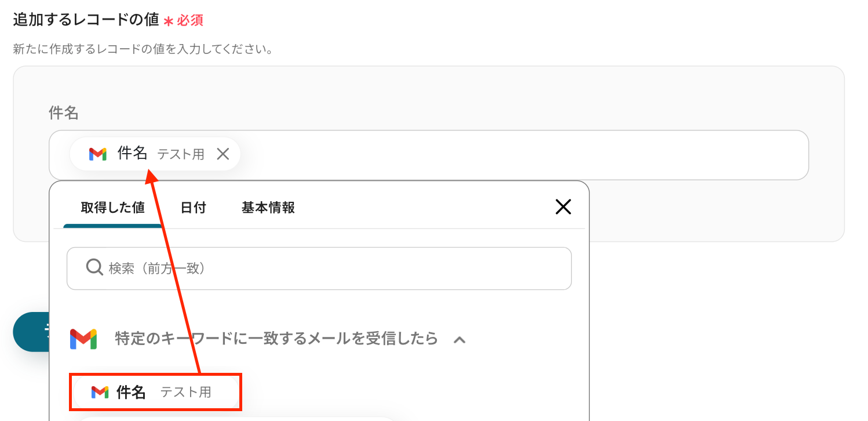The image size is (868, 421).
Task: Collapse the Gmail trigger section with the chevron
Action: [459, 340]
